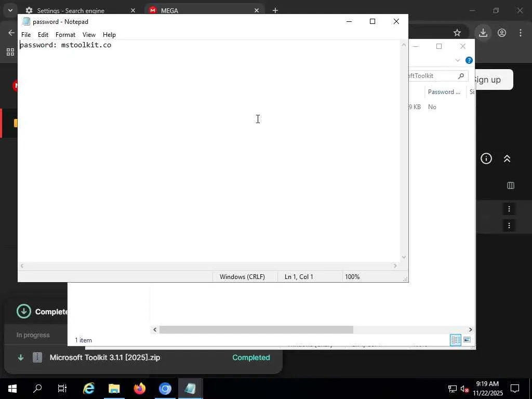Open Chrome downloads icon

pos(483,33)
